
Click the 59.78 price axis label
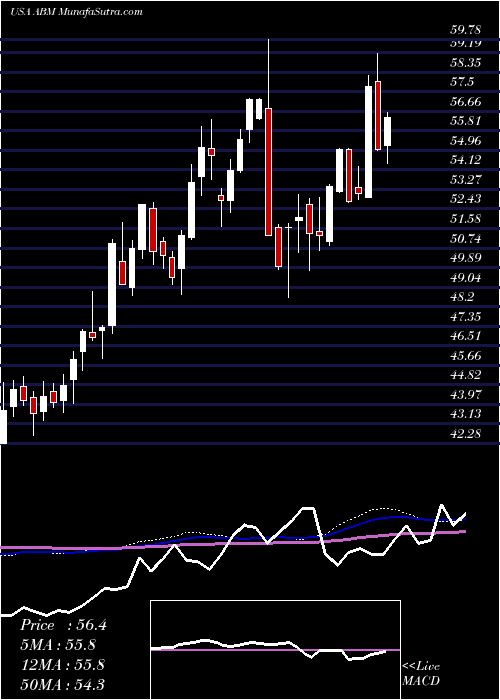tap(466, 30)
